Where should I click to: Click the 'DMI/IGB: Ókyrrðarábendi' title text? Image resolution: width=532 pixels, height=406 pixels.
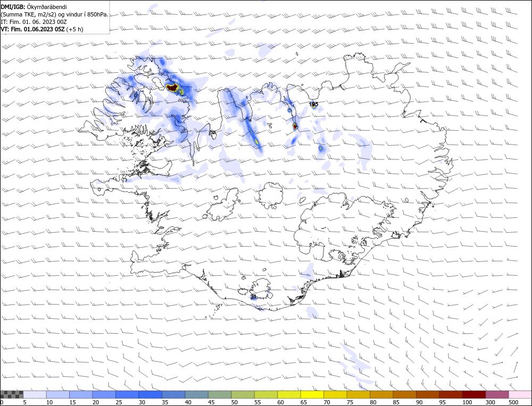tap(34, 7)
